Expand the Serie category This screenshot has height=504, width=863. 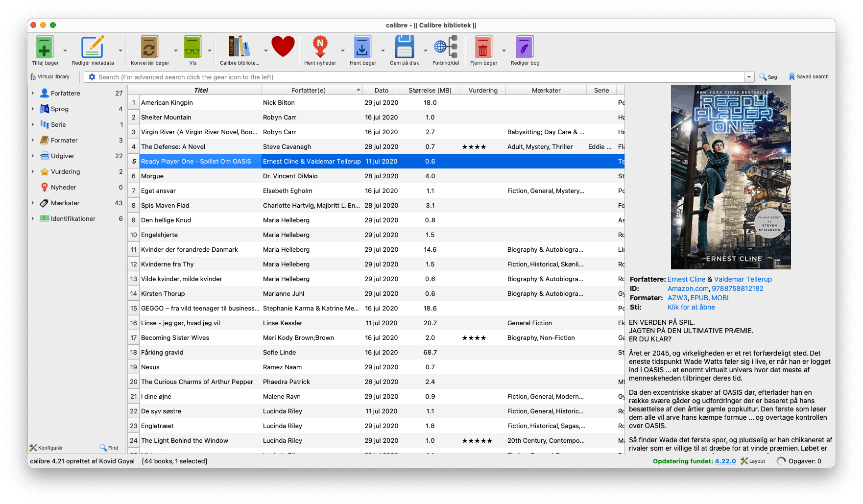point(33,124)
